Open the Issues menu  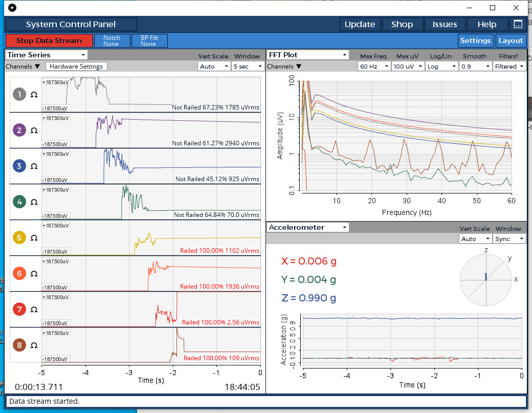445,24
